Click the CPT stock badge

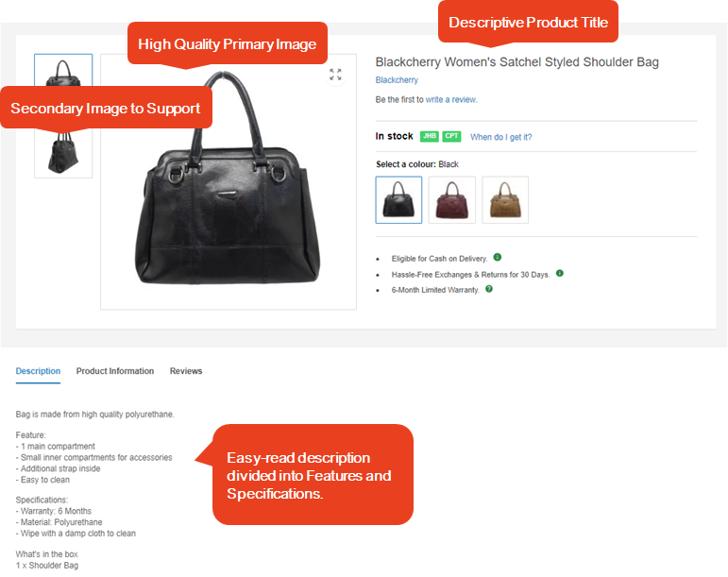pos(451,136)
